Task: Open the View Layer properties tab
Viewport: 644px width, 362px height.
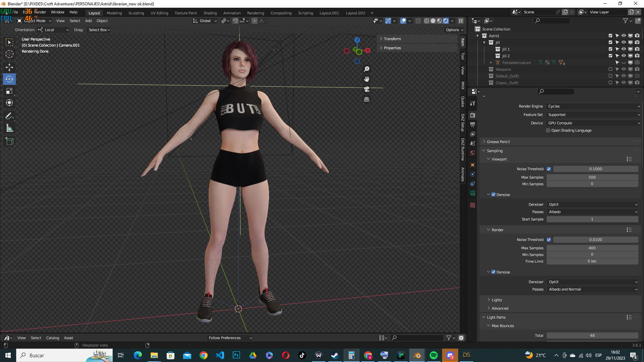Action: pos(473,134)
